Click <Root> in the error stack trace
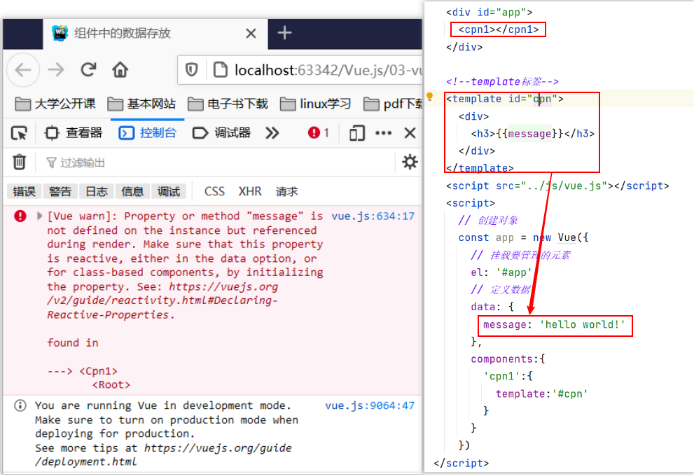Viewport: 694px width, 476px height. coord(111,385)
